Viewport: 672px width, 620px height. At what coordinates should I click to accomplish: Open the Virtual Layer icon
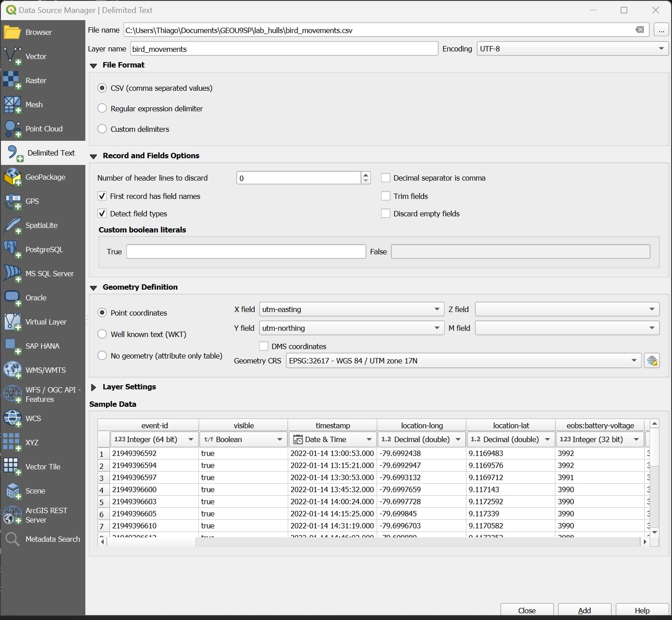[x=12, y=322]
